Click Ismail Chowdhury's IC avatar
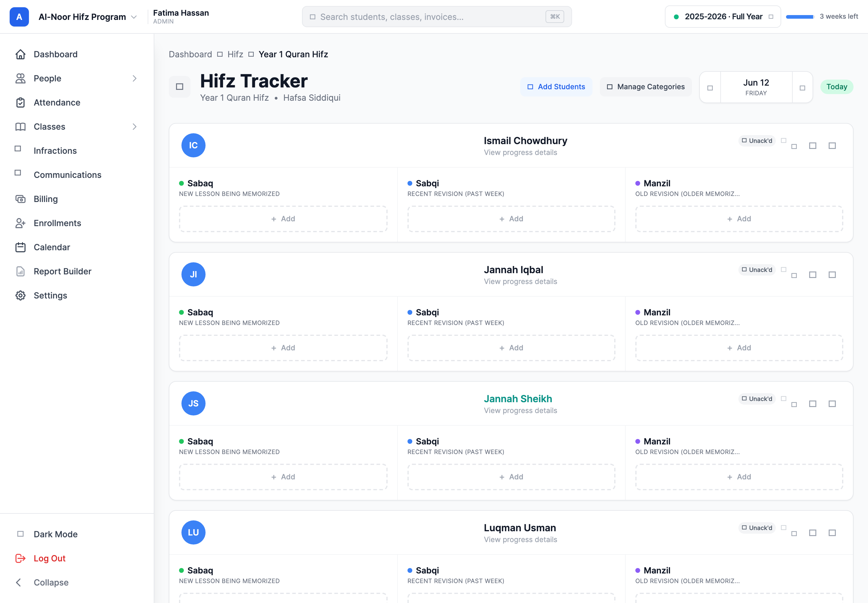Screen dimensions: 868x603 [193, 145]
